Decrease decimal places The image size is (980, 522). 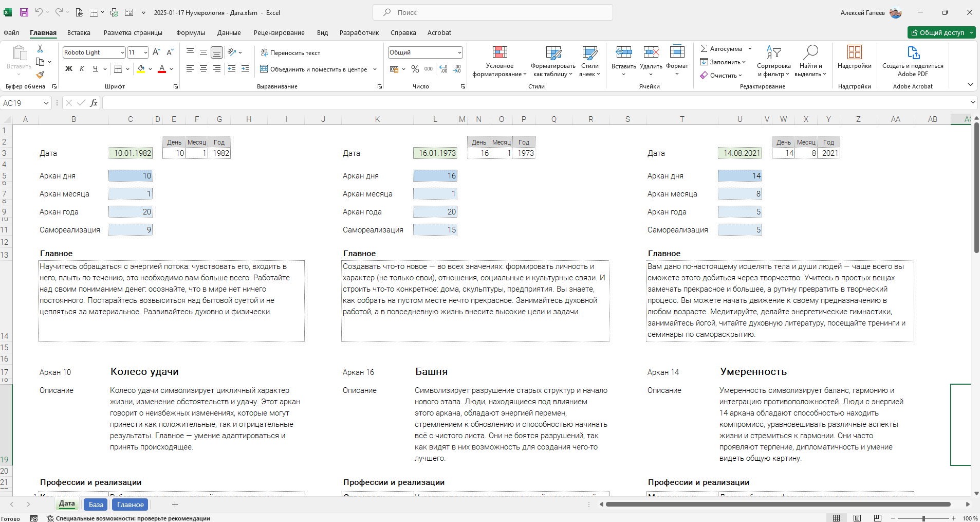(x=457, y=69)
